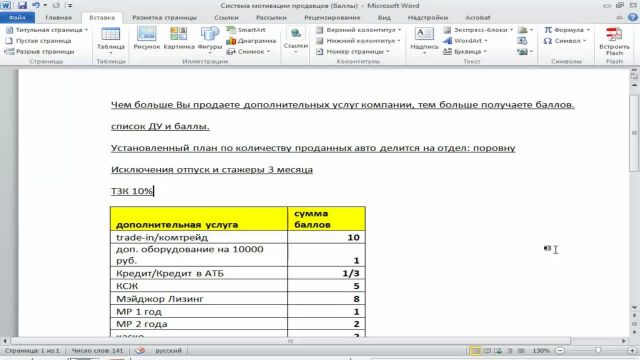Switch to Full Screen Reading view
Screen dimensions: 640x360
487,351
